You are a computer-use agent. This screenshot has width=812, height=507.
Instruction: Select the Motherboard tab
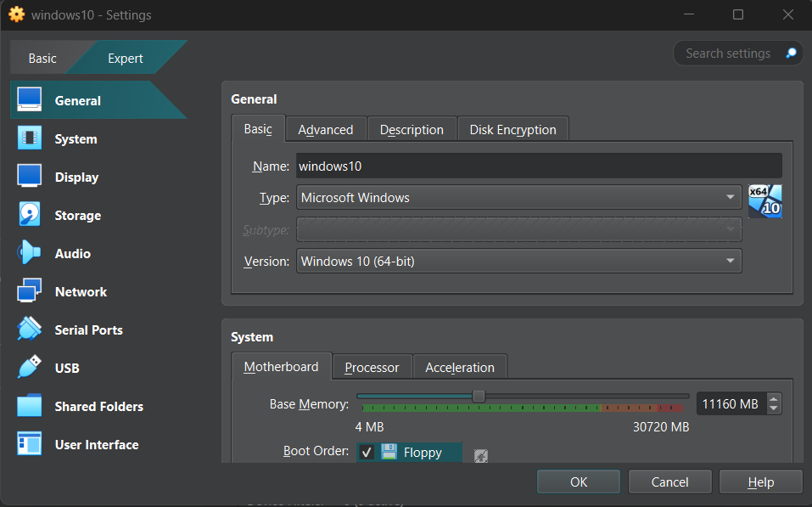(x=281, y=367)
